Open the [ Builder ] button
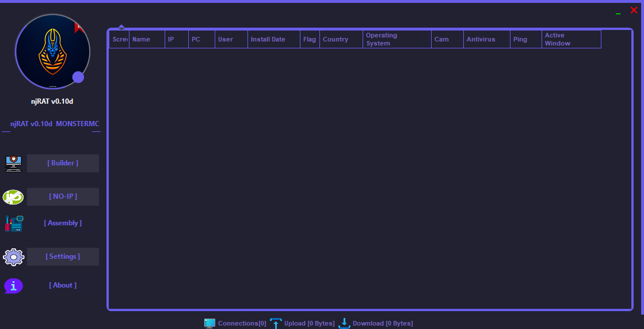The width and height of the screenshot is (644, 329). point(63,163)
